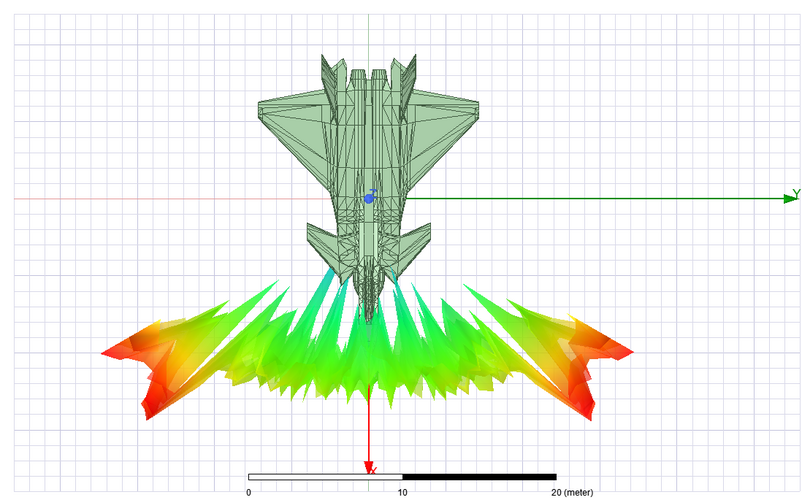Click the blue origin marker on the aircraft
802x500 pixels.
click(x=369, y=198)
